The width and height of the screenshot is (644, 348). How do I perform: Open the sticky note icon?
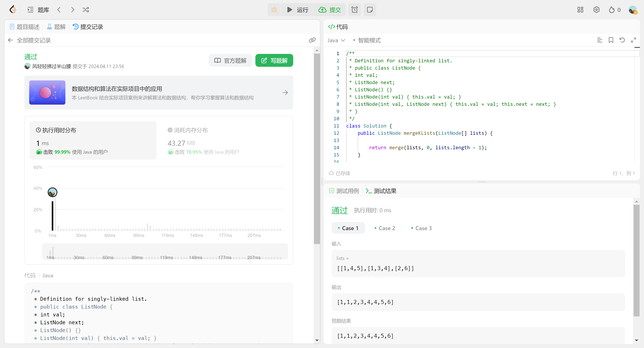pos(369,10)
